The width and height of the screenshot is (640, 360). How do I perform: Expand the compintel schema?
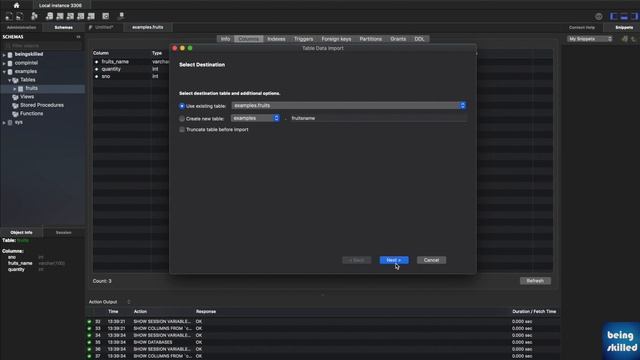click(x=4, y=63)
